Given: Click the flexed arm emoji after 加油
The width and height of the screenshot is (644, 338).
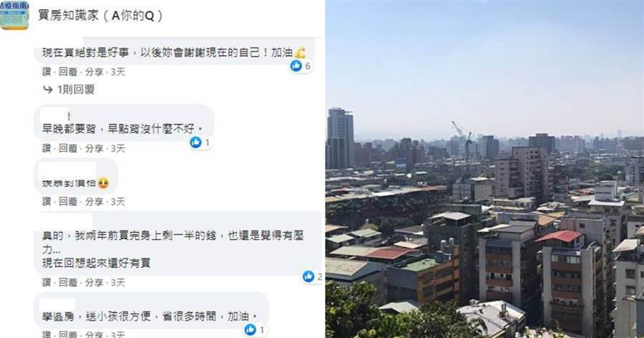Looking at the screenshot, I should (300, 52).
